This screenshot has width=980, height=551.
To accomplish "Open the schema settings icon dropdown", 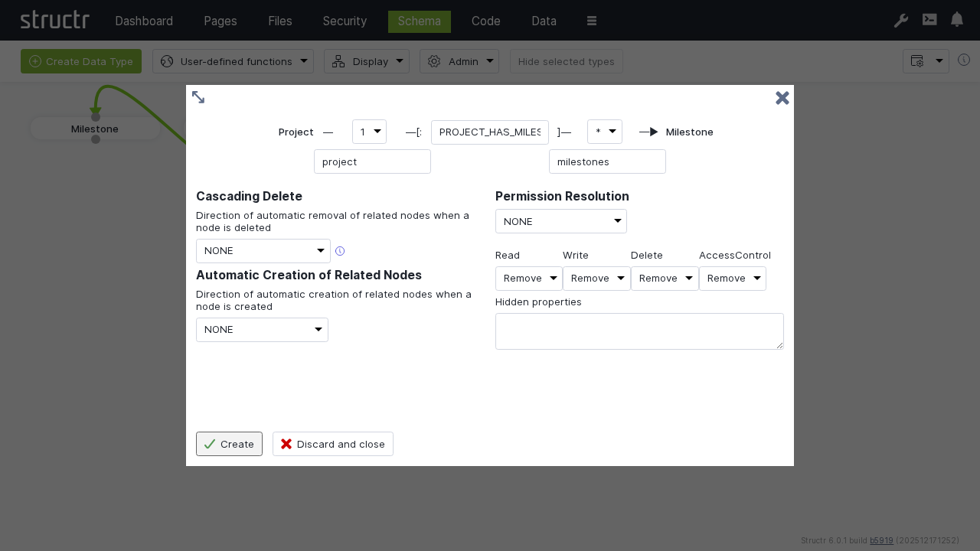I will click(926, 61).
